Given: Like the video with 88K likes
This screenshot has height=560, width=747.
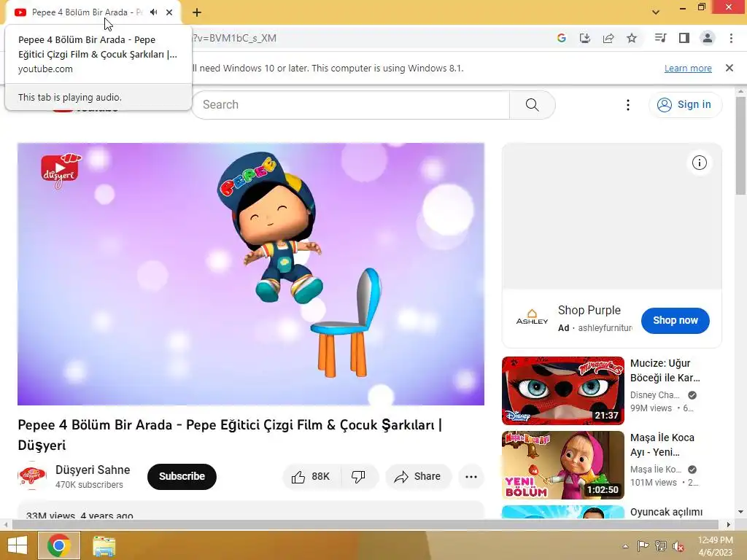Looking at the screenshot, I should tap(312, 477).
